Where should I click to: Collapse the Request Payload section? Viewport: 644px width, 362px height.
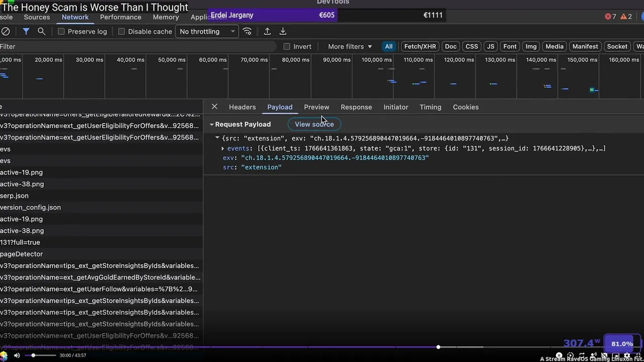point(212,124)
